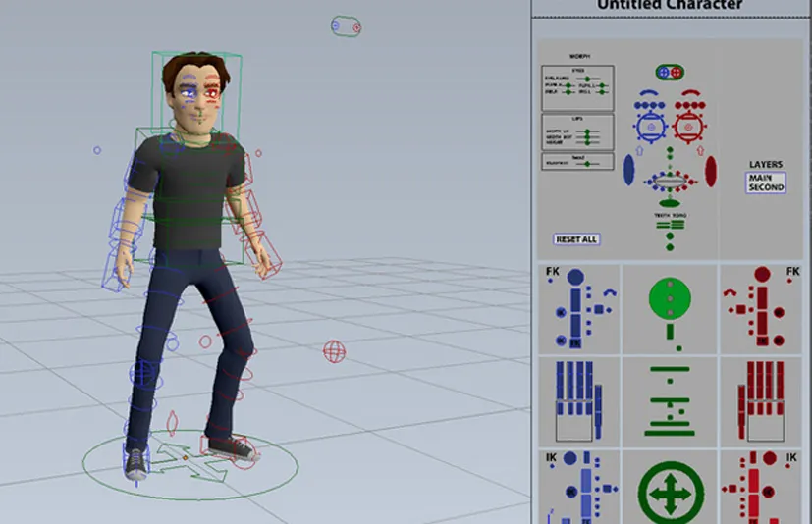This screenshot has height=524, width=812.
Task: Click the red sphere handle in viewport
Action: [334, 350]
